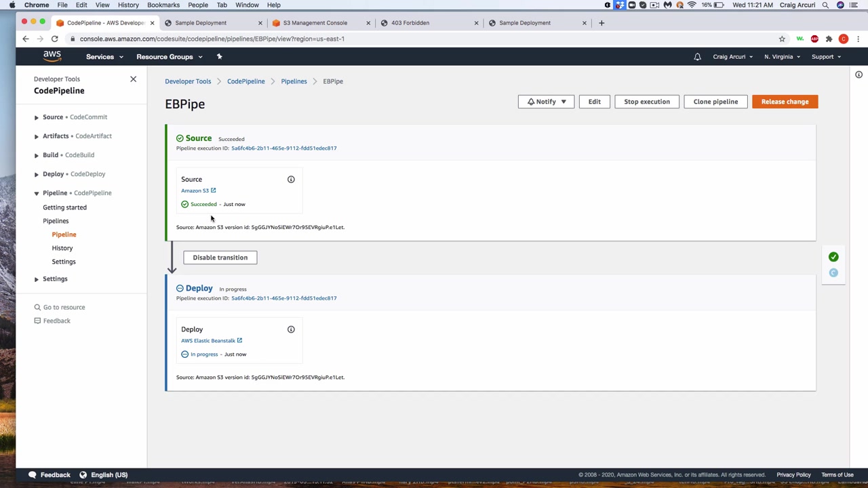This screenshot has width=868, height=488.
Task: Click the Go to resource search icon
Action: click(x=38, y=308)
